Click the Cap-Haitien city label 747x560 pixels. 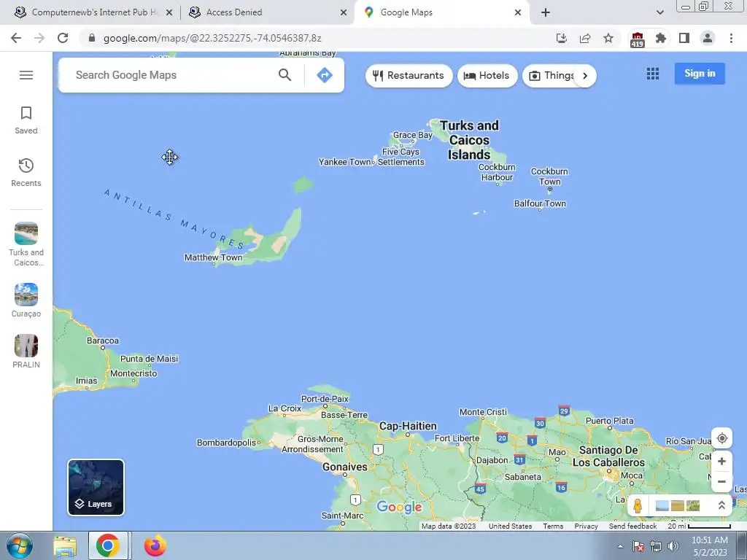pos(408,426)
